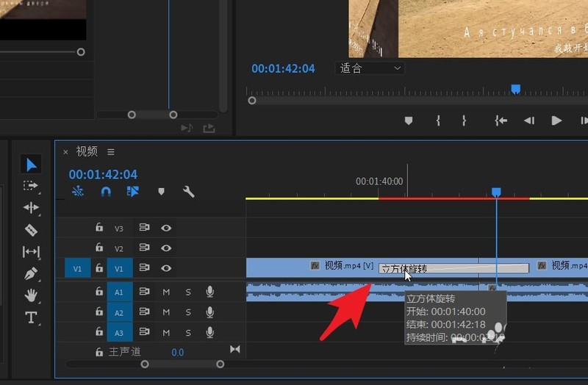Choose the Ripple Edit tool
The height and width of the screenshot is (385, 588).
(x=31, y=208)
